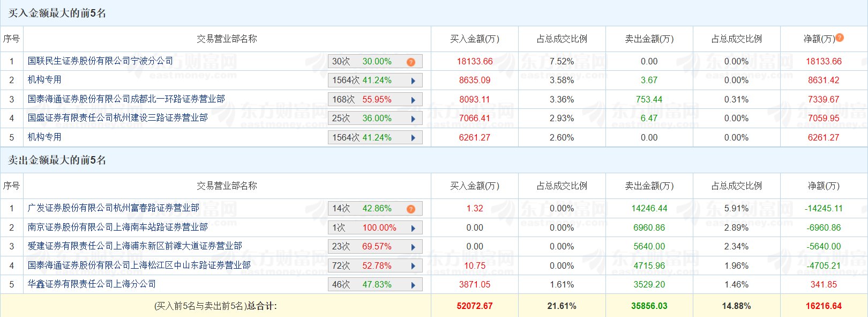Click orange question icon in 国联民生证券 row
Screen dimensions: 868x317
(411, 62)
